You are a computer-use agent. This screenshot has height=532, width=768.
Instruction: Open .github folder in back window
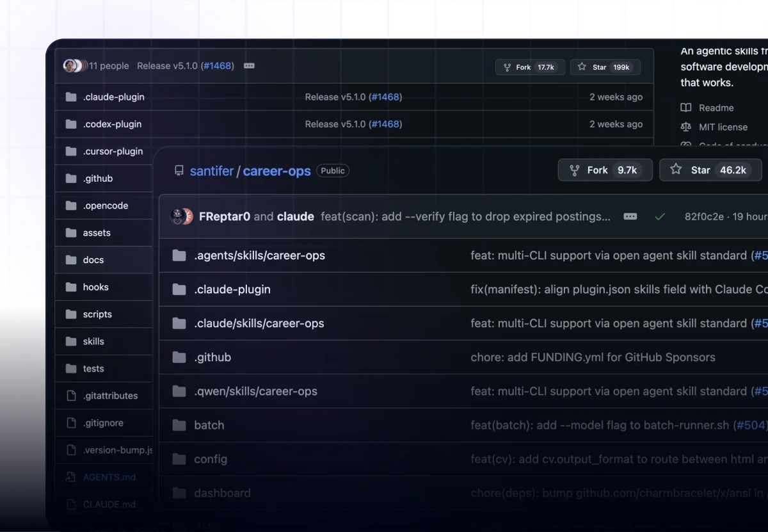click(98, 179)
